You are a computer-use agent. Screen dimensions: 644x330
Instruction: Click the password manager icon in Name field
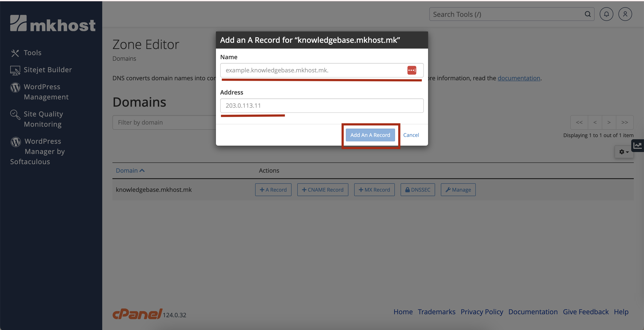click(x=411, y=70)
